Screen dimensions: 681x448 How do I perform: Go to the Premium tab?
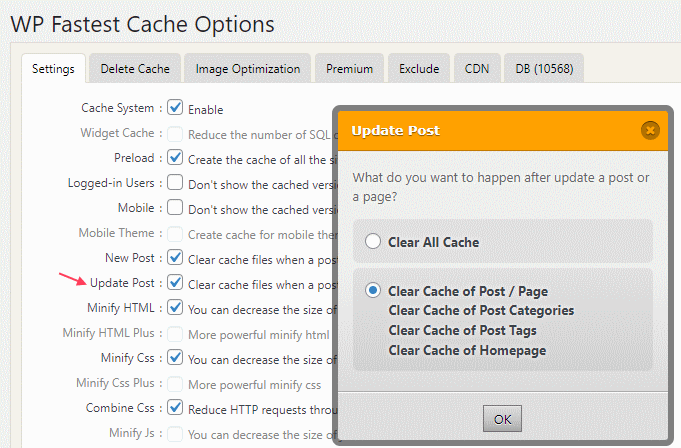[349, 69]
